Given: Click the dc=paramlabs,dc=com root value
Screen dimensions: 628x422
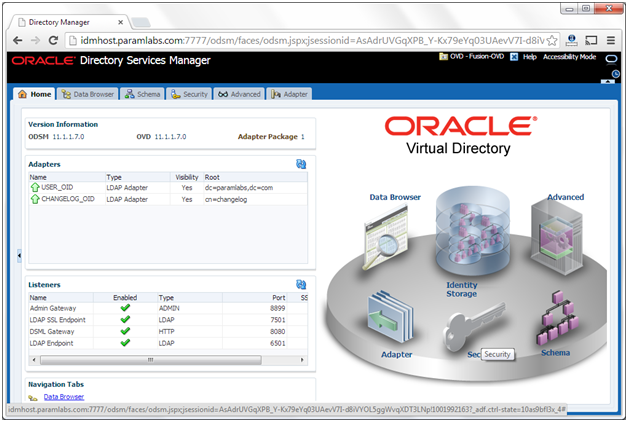Looking at the screenshot, I should 239,187.
